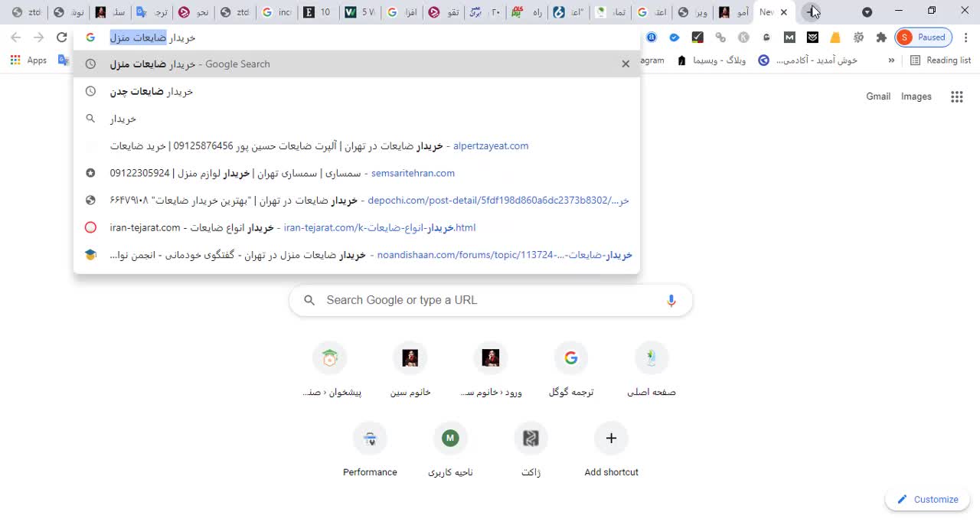Click the puzzle-piece Extensions icon
This screenshot has height=522, width=980.
(881, 37)
